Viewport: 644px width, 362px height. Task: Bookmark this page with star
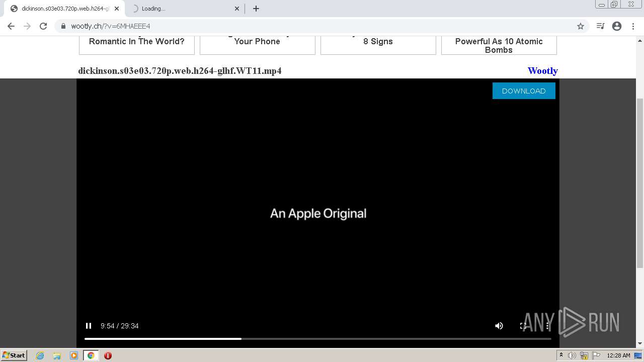coord(580,26)
